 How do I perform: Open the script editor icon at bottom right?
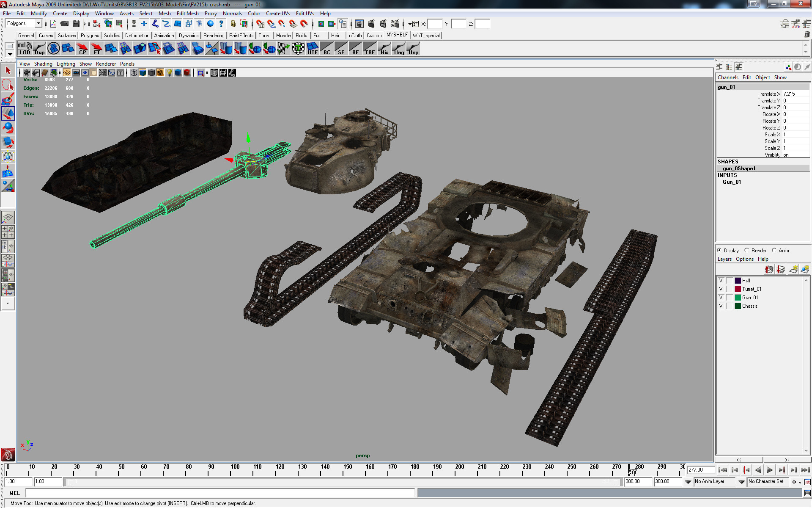(x=807, y=493)
